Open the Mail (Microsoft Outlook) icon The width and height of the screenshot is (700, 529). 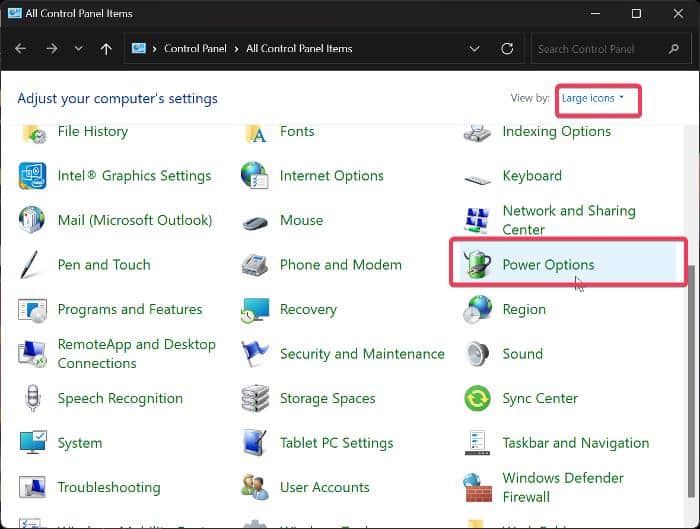click(x=33, y=220)
